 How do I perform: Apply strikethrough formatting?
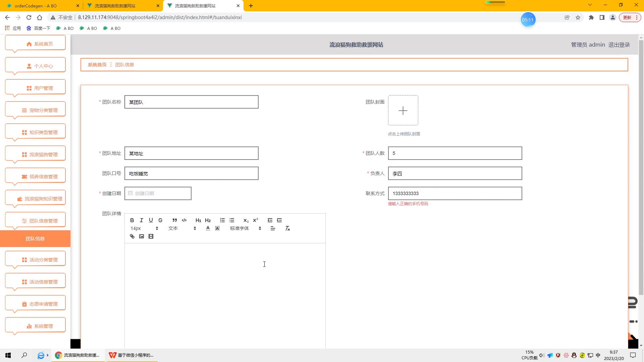[x=160, y=220]
